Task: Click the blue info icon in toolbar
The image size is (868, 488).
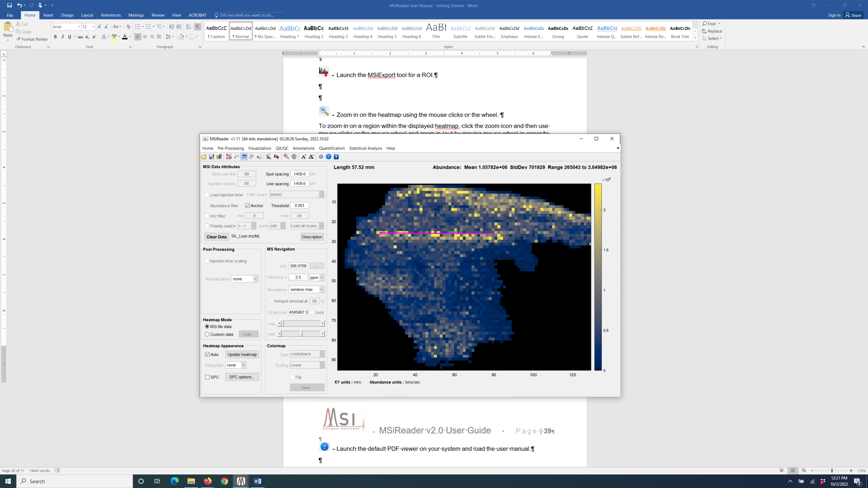Action: (x=336, y=157)
